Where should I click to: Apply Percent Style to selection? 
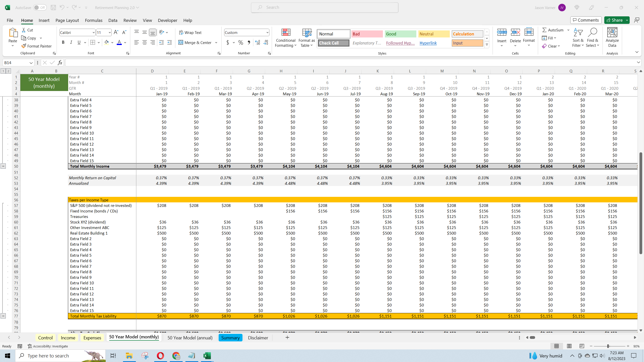pyautogui.click(x=240, y=42)
